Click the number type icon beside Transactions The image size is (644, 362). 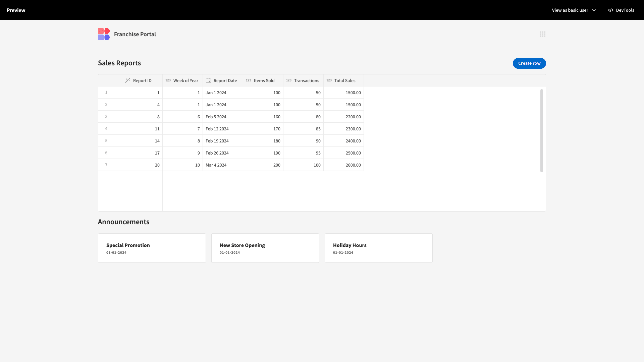pyautogui.click(x=289, y=80)
